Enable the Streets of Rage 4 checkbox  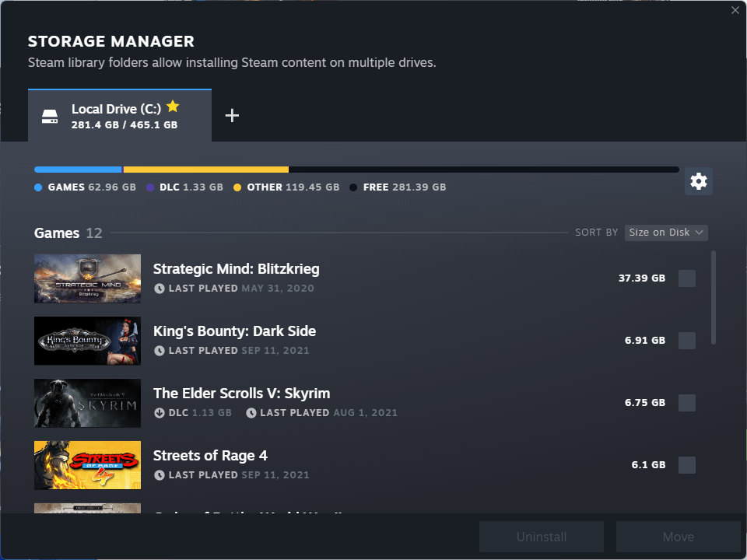pos(687,465)
